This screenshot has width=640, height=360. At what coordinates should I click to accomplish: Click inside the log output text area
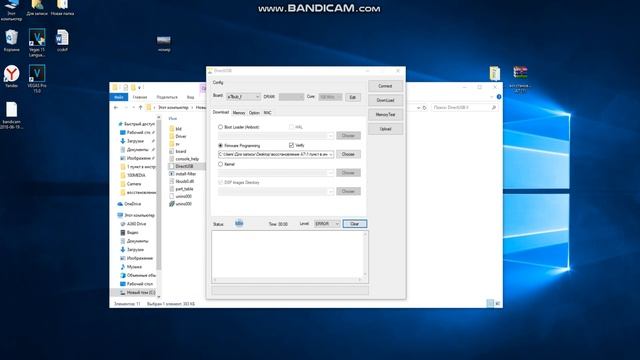coord(288,254)
